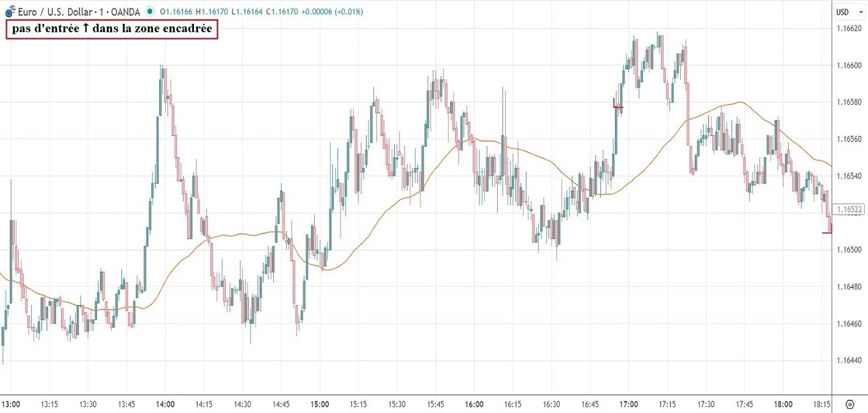
Task: Click the 17:00 time axis label
Action: tap(628, 404)
